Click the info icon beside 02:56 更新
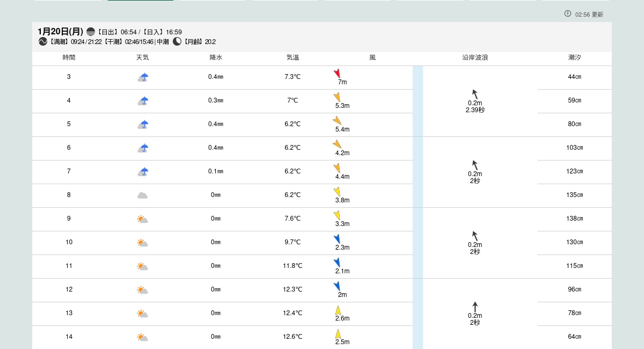Image resolution: width=644 pixels, height=349 pixels. click(568, 13)
